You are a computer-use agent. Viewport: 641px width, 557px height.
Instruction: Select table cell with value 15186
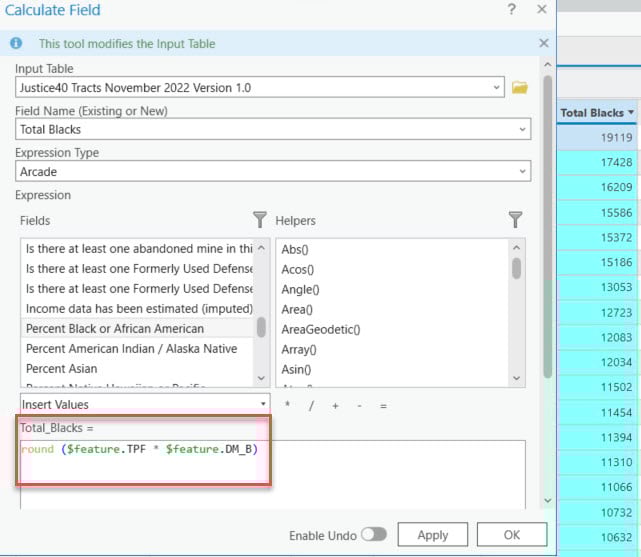click(x=597, y=262)
